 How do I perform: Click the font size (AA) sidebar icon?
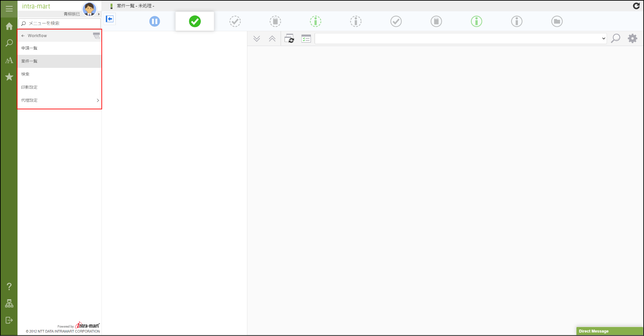9,60
